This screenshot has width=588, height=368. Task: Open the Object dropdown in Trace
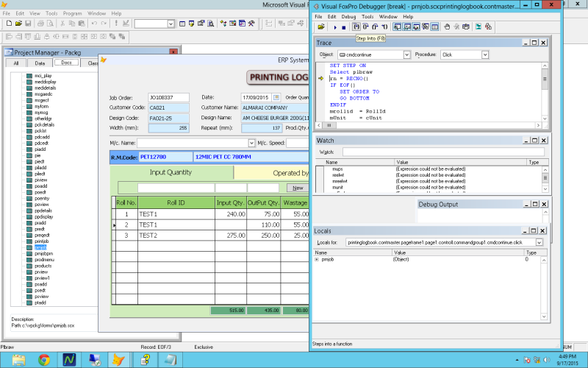(406, 54)
